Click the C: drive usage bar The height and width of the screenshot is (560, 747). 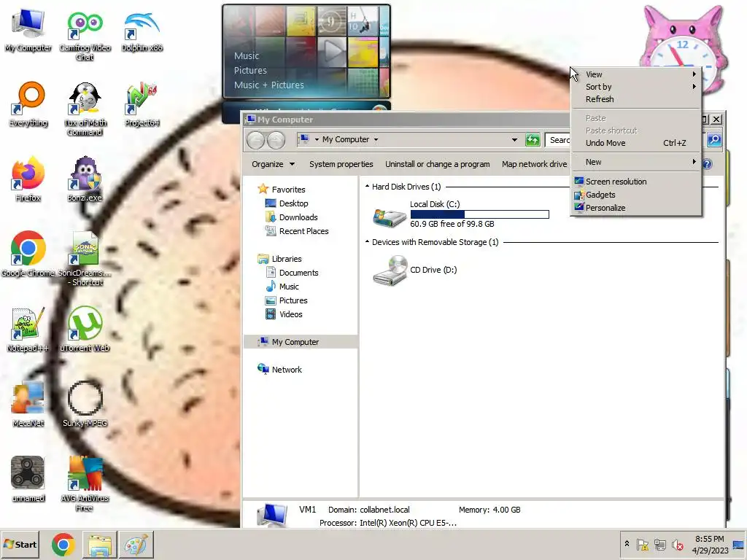[479, 214]
